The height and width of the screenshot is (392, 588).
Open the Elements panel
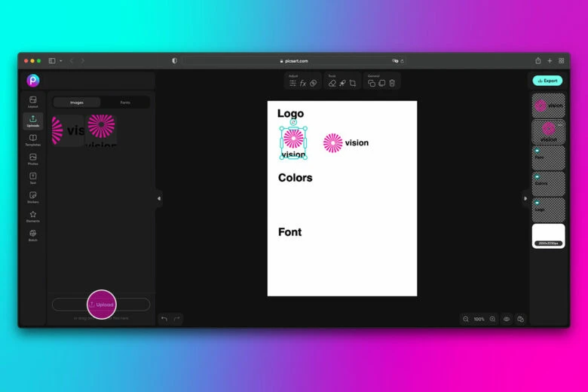pyautogui.click(x=32, y=216)
